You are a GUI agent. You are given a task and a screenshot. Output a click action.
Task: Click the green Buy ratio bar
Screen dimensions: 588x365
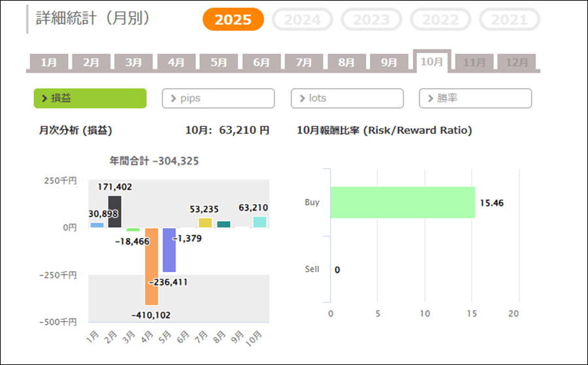click(x=402, y=202)
